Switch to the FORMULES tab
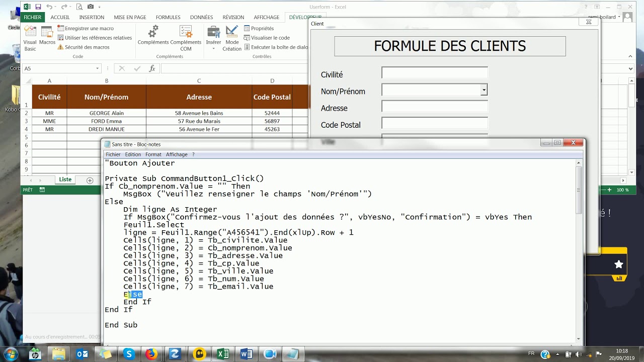 point(168,17)
